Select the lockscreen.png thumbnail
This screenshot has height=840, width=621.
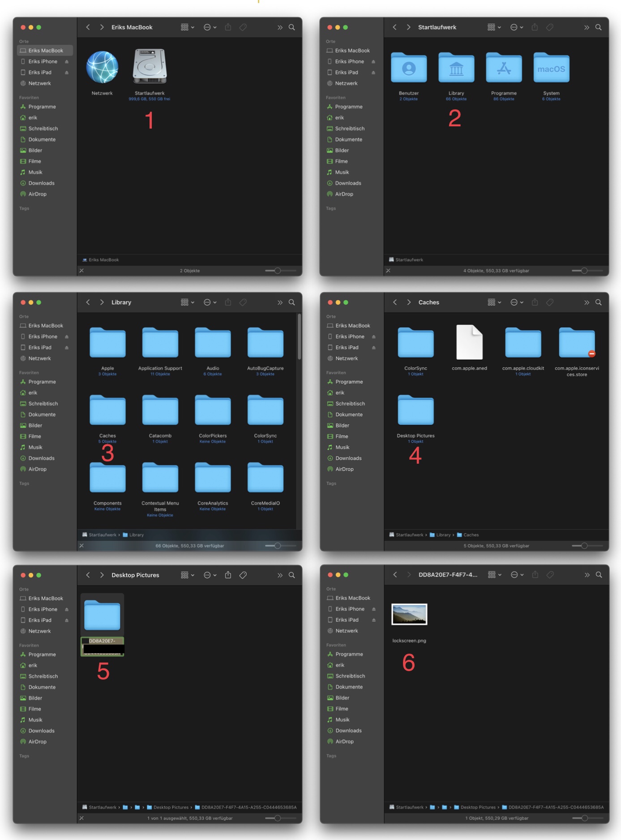tap(409, 614)
